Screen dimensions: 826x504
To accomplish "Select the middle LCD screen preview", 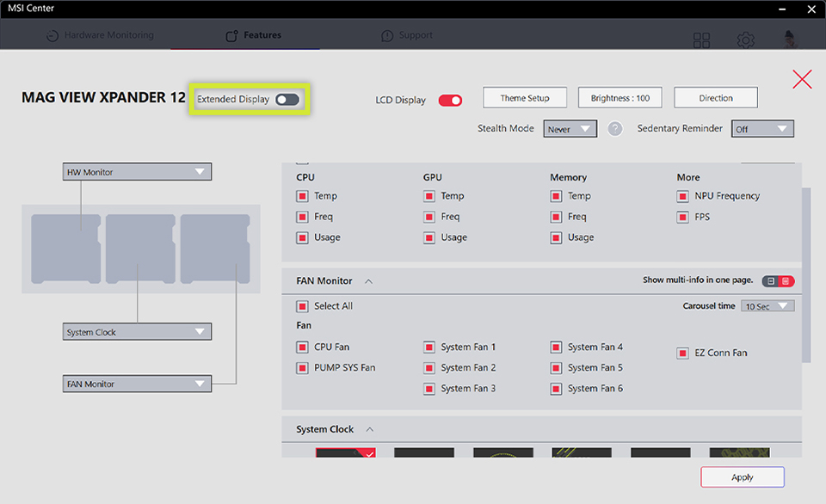I will click(140, 249).
